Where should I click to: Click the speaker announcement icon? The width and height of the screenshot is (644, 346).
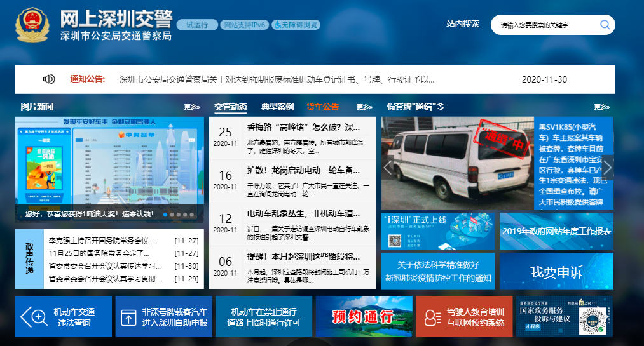pos(49,79)
